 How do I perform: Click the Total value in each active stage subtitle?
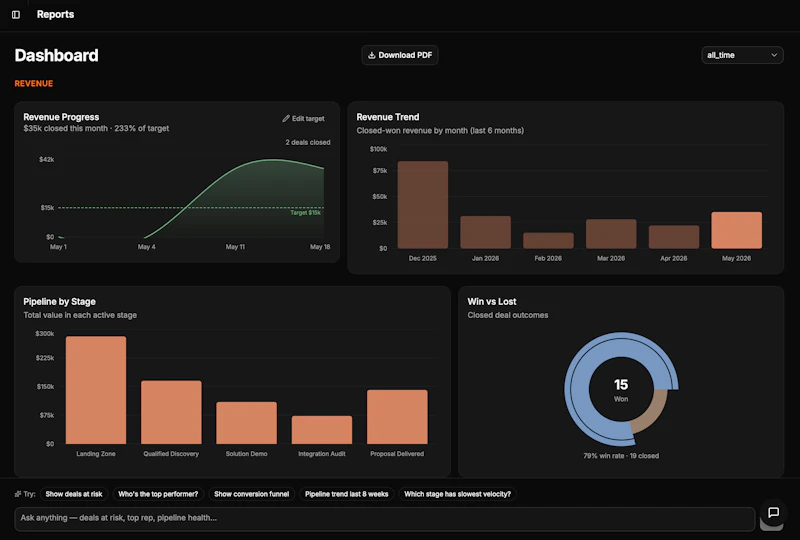click(80, 315)
